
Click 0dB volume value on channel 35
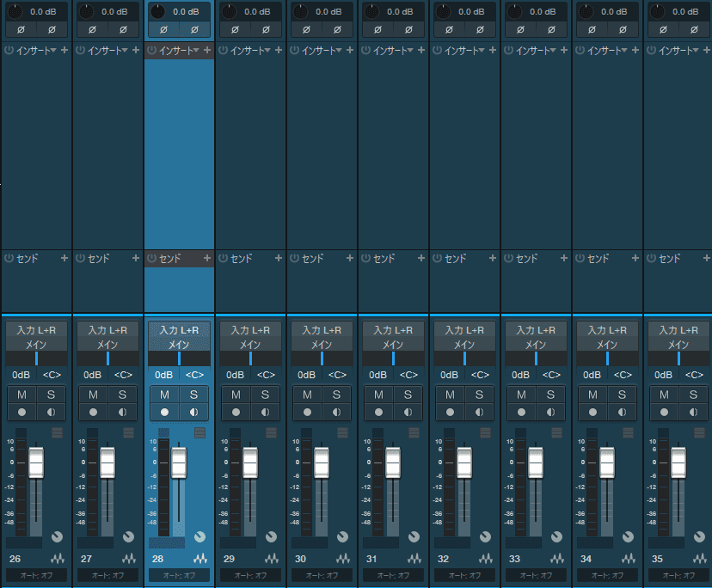coord(663,375)
